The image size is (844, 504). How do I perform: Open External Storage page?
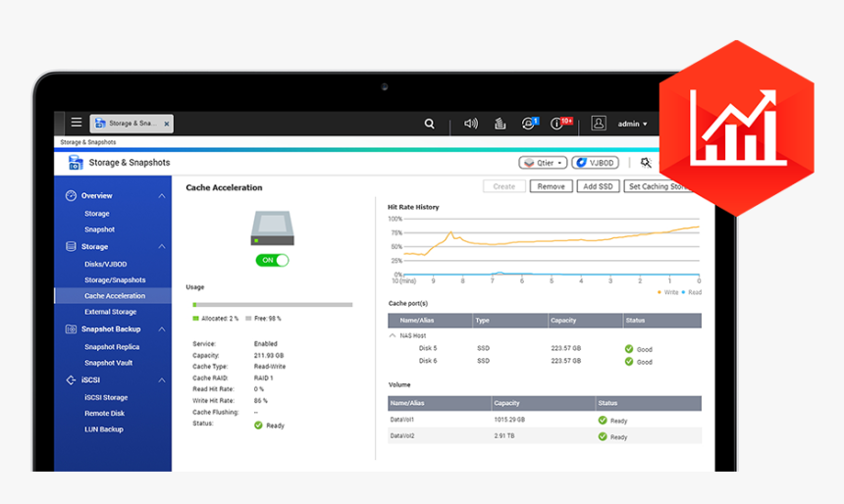[110, 312]
